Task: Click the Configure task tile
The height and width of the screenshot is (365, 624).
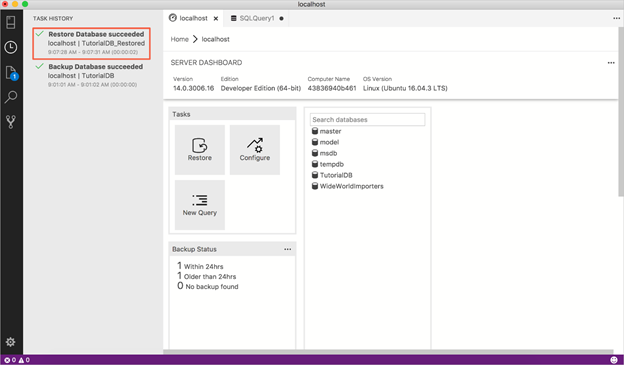Action: coord(255,150)
